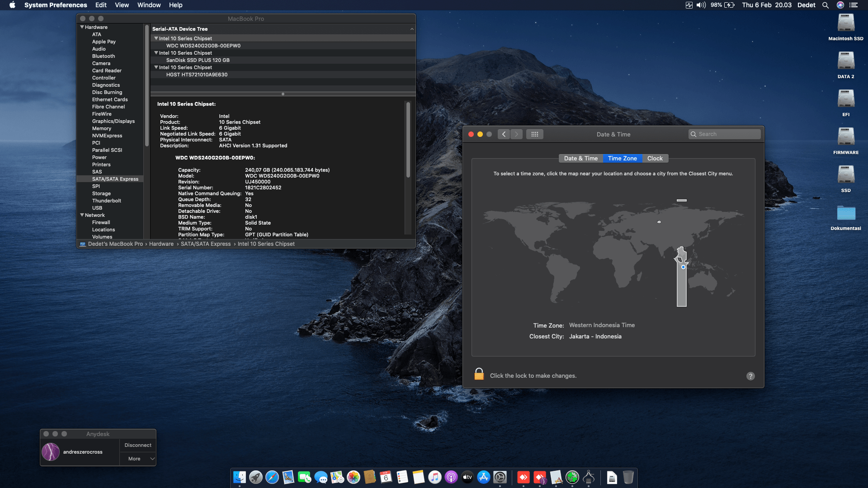Open the Window menu
The height and width of the screenshot is (488, 868).
[149, 5]
